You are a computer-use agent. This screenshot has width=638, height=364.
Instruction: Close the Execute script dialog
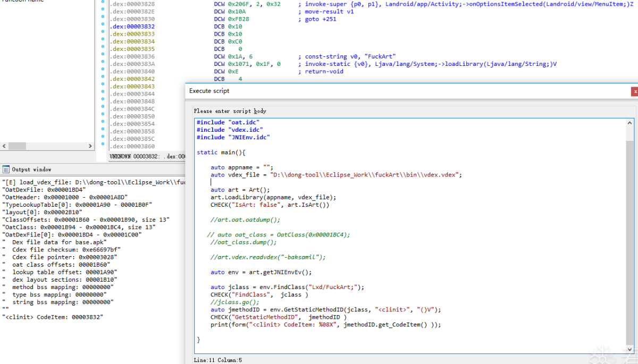click(x=634, y=91)
